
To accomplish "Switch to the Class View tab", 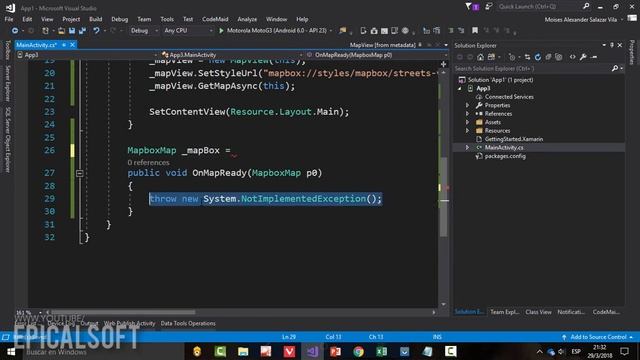I will pyautogui.click(x=538, y=312).
